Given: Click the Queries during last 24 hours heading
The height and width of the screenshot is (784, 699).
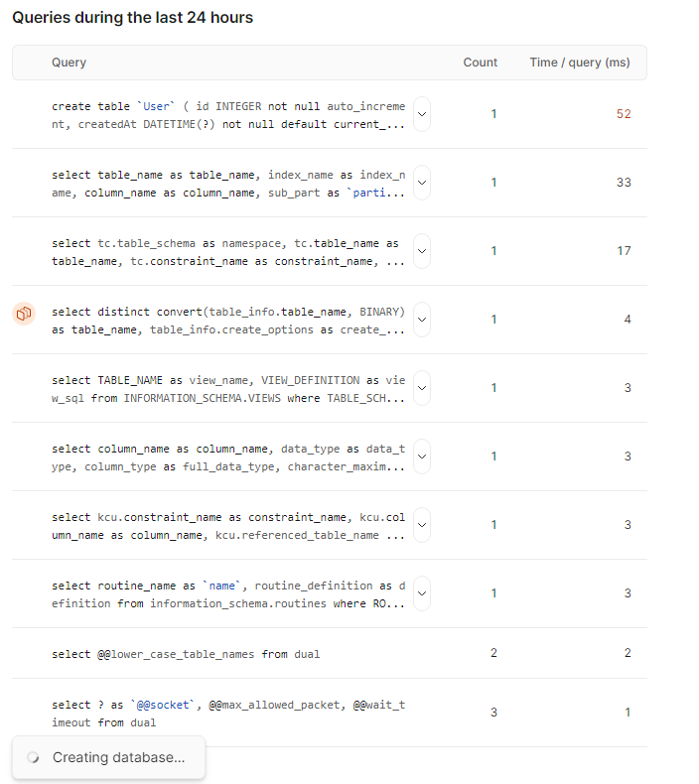Looking at the screenshot, I should (133, 18).
